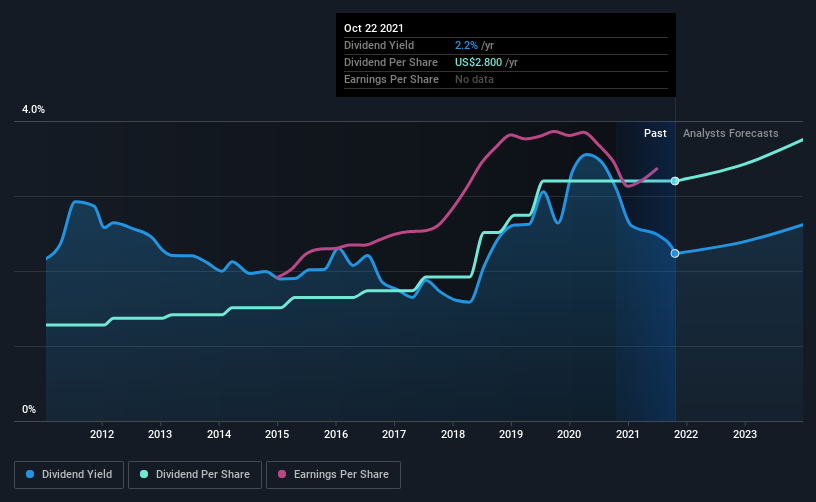Click the 'Analysts Forecasts' label
Image resolution: width=816 pixels, height=502 pixels.
click(731, 133)
